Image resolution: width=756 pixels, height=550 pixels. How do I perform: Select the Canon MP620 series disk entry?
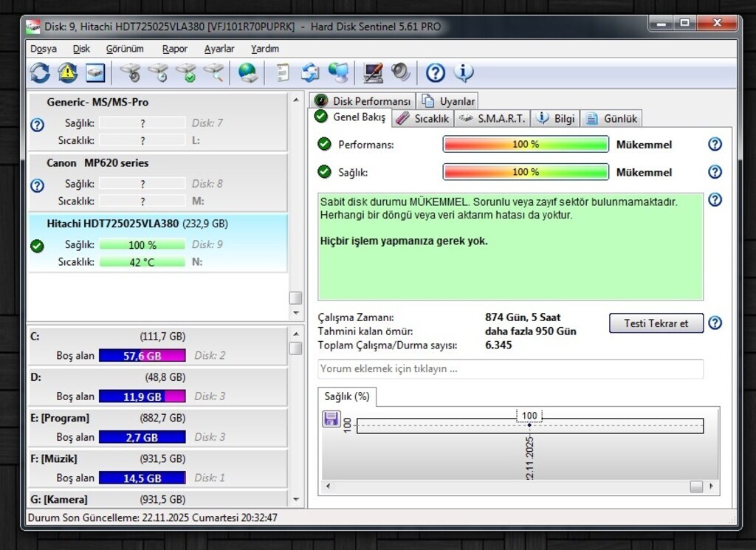point(158,182)
